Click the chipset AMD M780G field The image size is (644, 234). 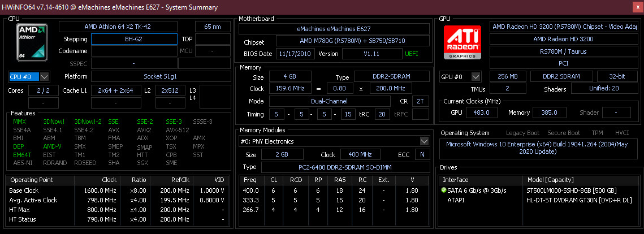click(x=352, y=41)
